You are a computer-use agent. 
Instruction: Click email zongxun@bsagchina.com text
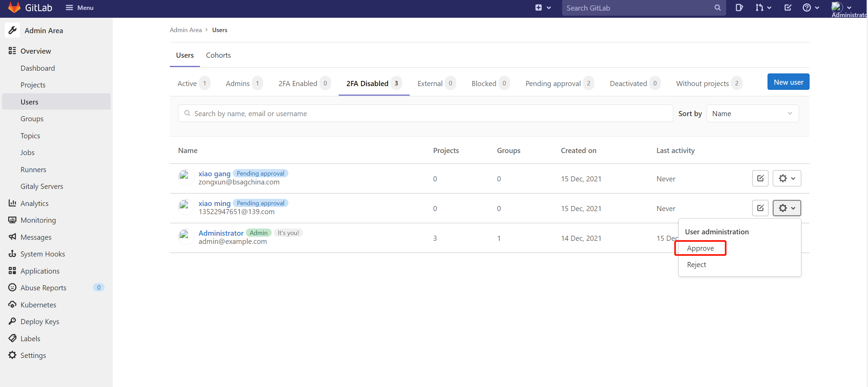click(239, 182)
